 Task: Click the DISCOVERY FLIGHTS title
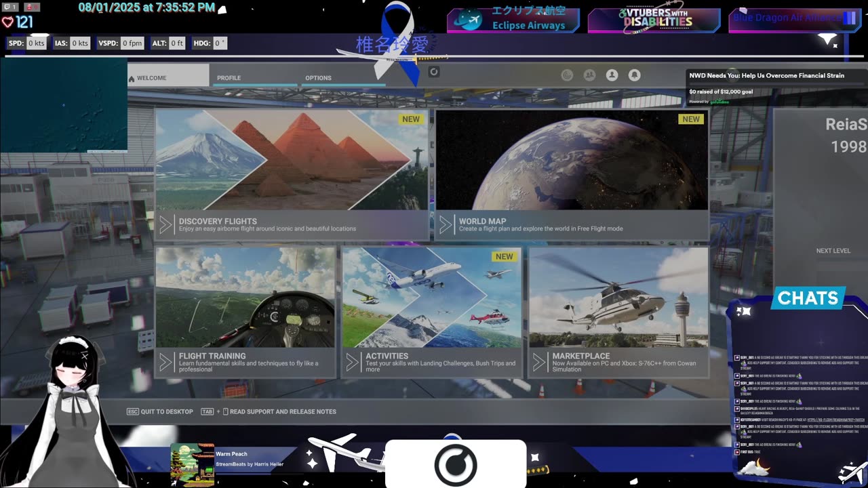[x=218, y=221]
